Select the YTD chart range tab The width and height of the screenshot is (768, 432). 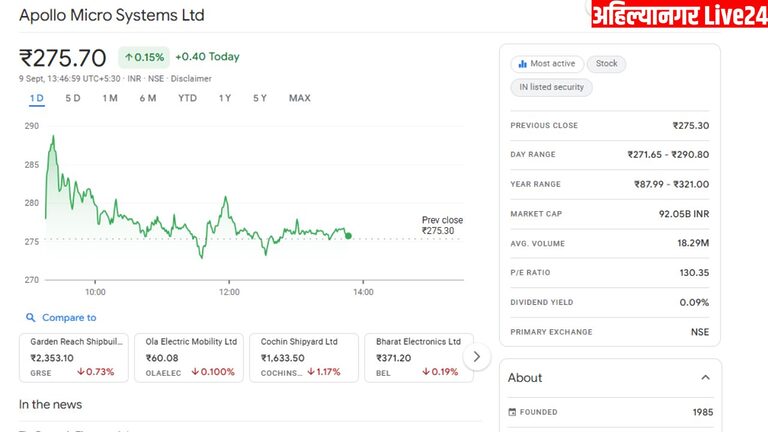click(x=187, y=98)
